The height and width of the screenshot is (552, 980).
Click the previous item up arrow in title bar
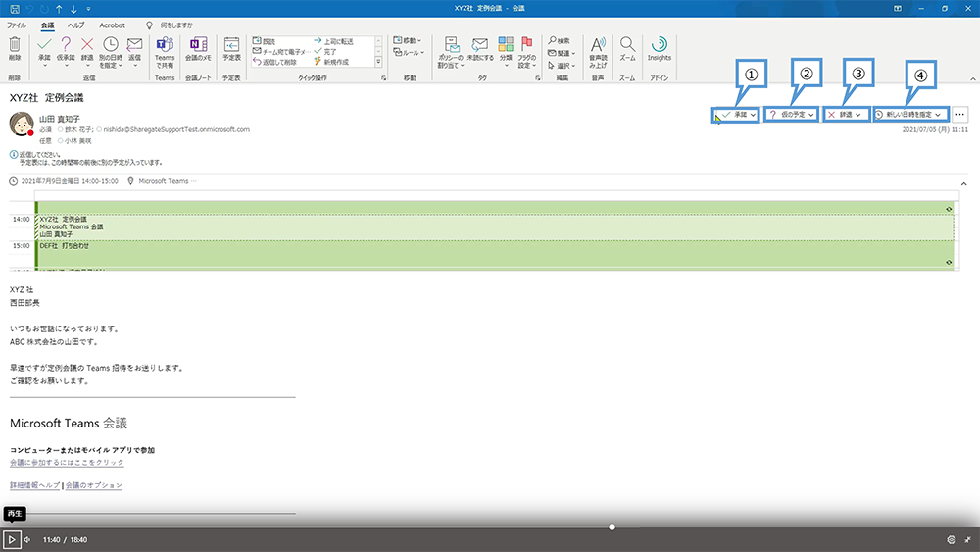[59, 9]
